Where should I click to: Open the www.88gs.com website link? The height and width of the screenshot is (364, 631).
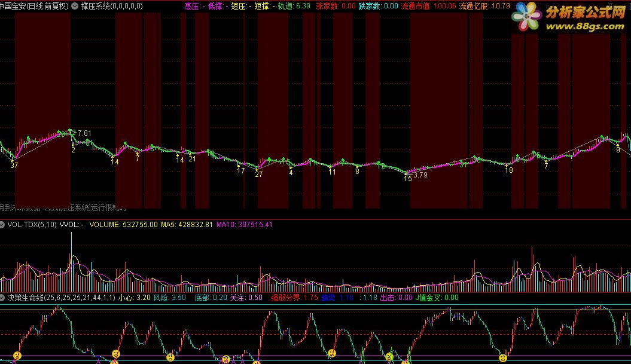(585, 26)
